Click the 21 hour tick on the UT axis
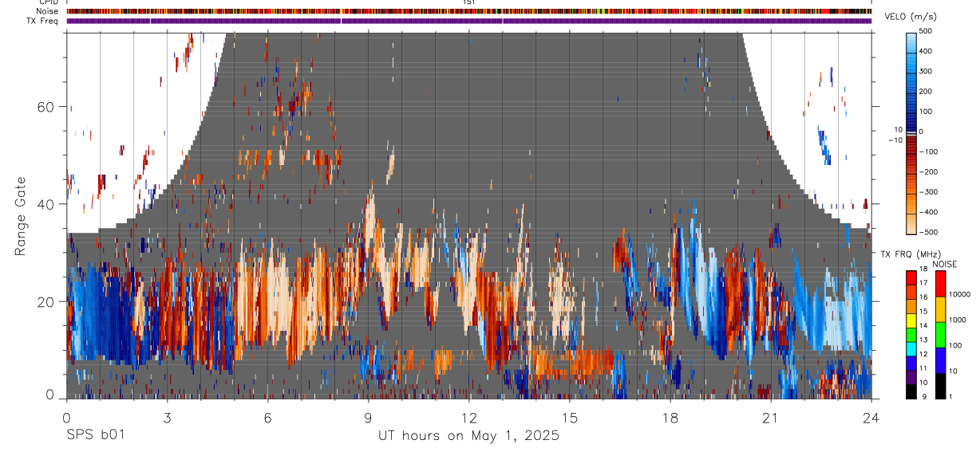Image resolution: width=980 pixels, height=452 pixels. tap(770, 416)
